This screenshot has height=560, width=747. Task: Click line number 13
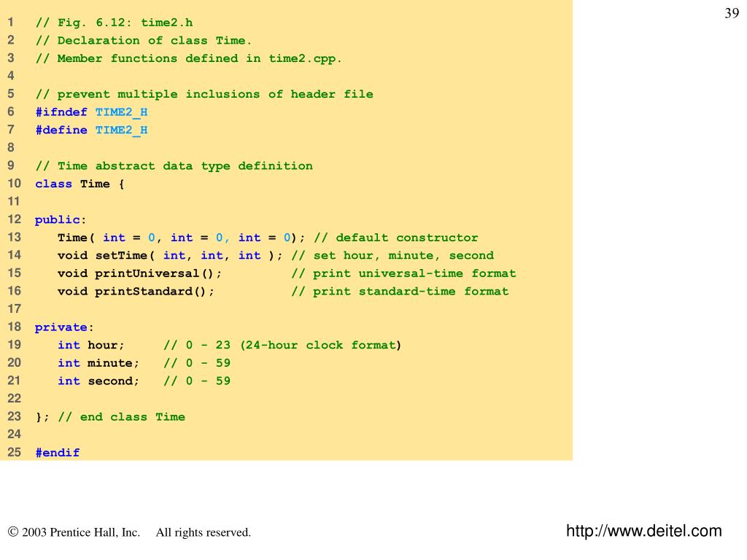[15, 237]
